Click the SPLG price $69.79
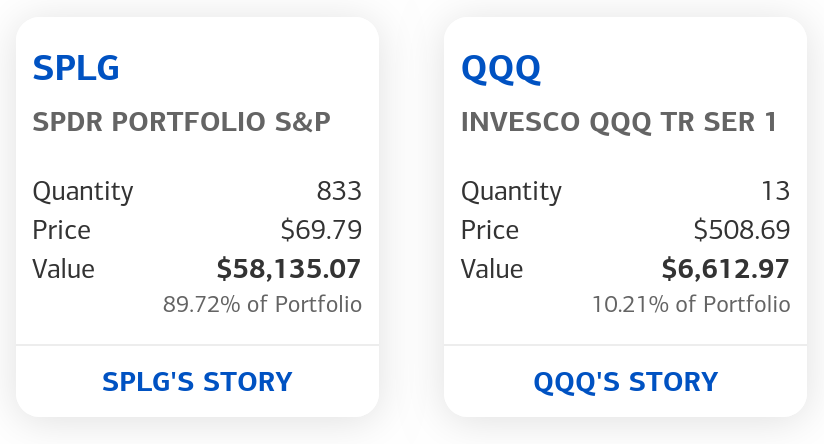 (x=321, y=230)
